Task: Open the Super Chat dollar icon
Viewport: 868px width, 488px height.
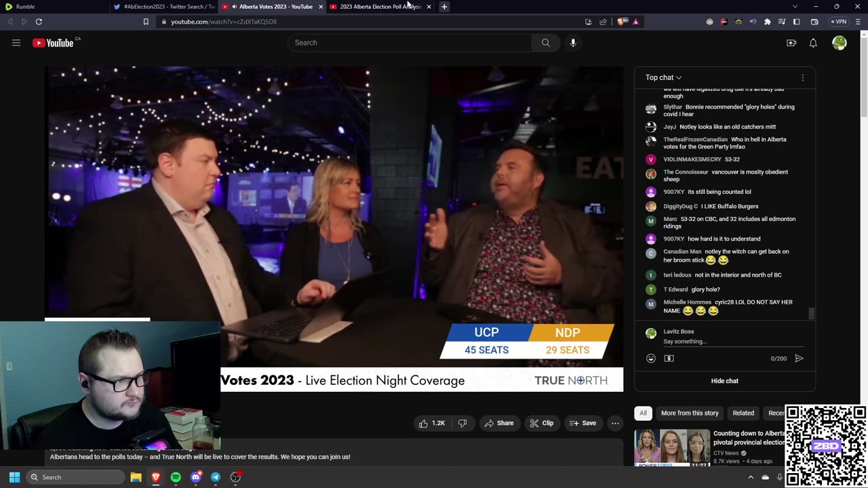Action: 669,358
